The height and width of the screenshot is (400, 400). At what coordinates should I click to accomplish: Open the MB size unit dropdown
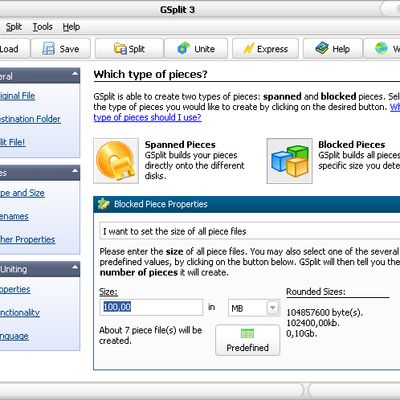pyautogui.click(x=273, y=308)
